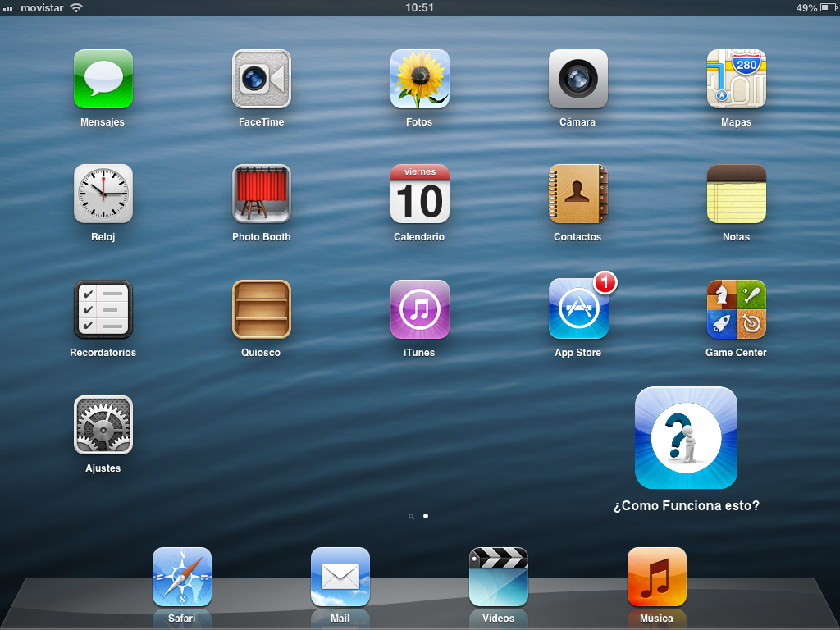Viewport: 840px width, 630px height.
Task: Open the App Store
Action: pyautogui.click(x=578, y=309)
